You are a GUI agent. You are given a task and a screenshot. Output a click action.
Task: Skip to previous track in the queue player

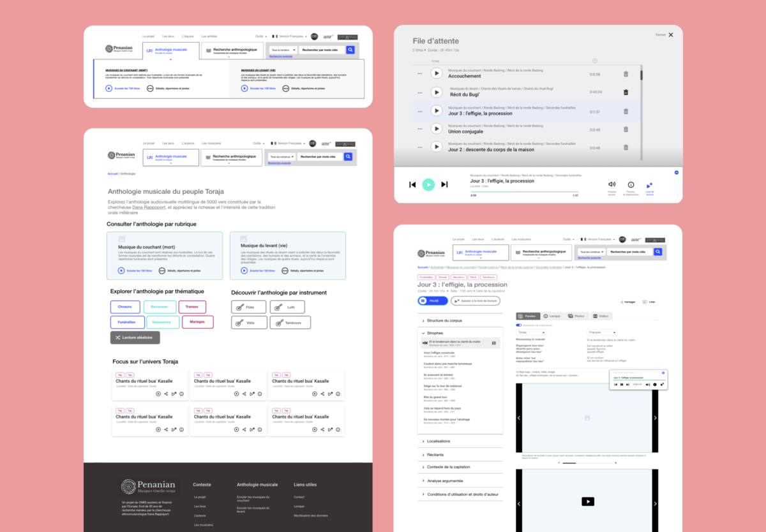point(412,184)
